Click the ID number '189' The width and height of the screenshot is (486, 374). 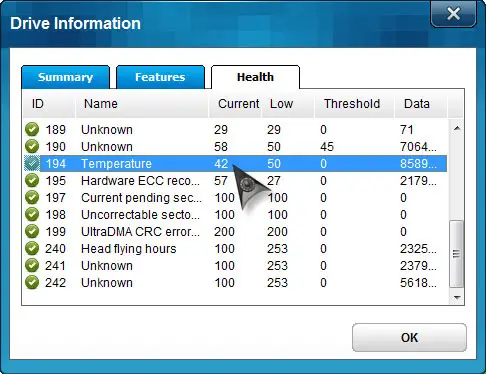tap(55, 130)
